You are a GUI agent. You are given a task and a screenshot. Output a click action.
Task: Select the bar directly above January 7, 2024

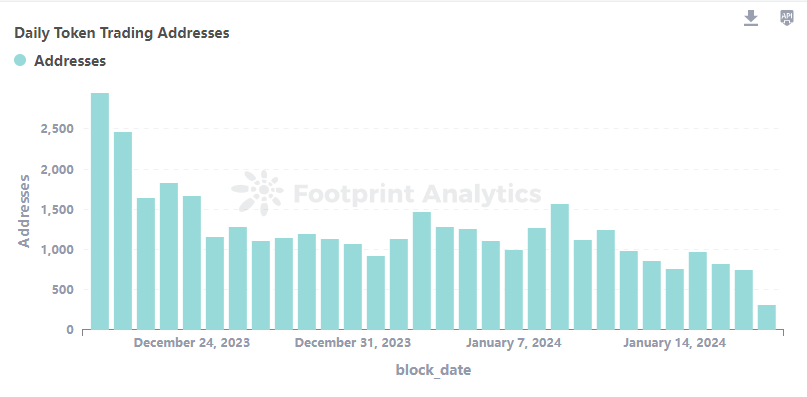point(514,290)
